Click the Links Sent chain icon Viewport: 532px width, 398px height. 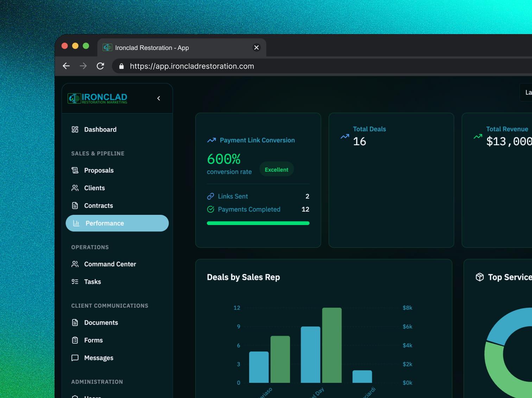210,196
